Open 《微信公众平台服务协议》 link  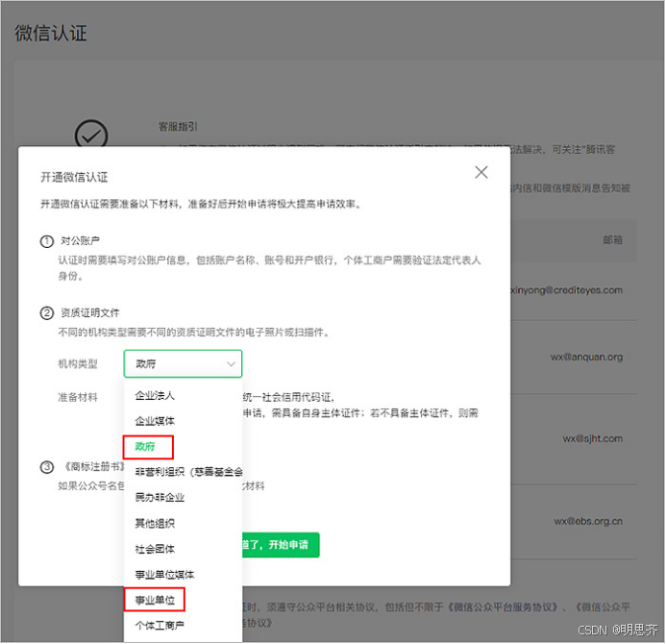(x=503, y=607)
